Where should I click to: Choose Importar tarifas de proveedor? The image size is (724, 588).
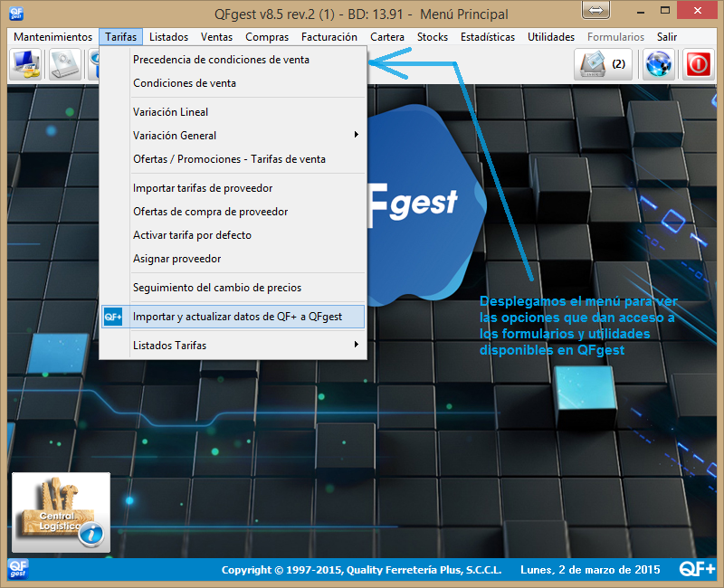click(233, 188)
